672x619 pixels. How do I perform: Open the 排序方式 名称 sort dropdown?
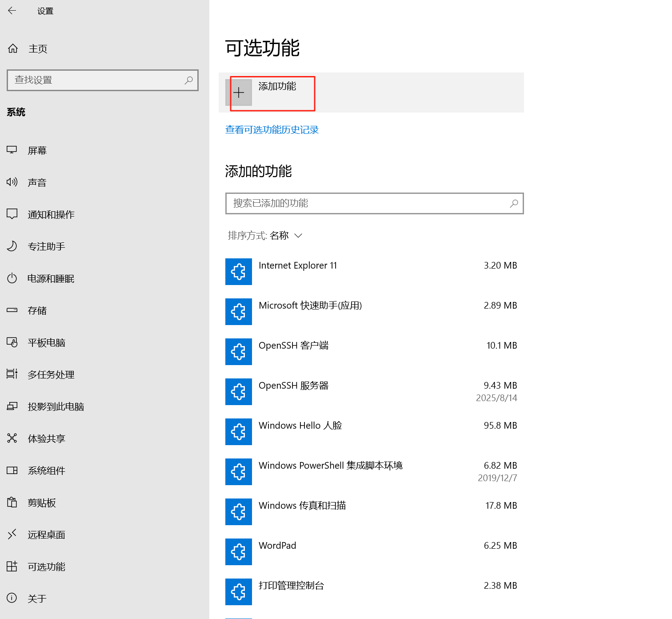265,236
